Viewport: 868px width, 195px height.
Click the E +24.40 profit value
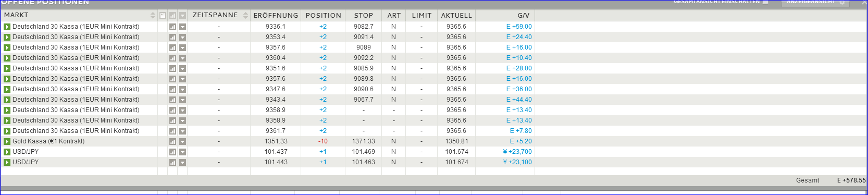click(519, 37)
